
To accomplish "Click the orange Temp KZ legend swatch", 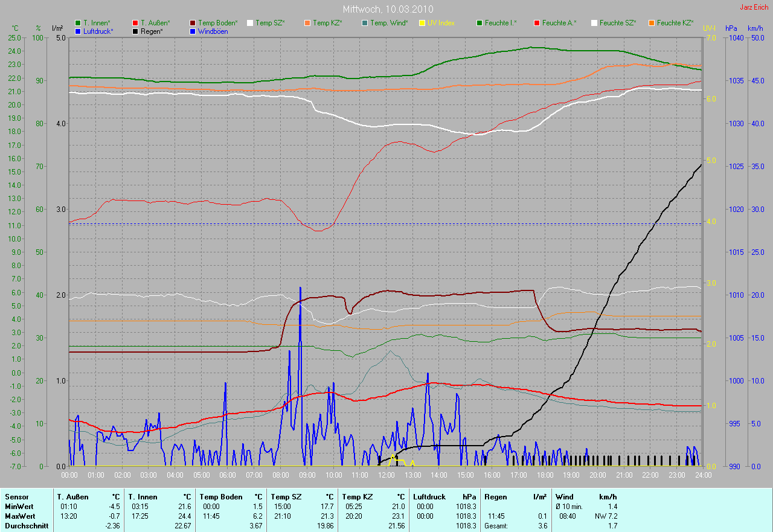I will (307, 23).
